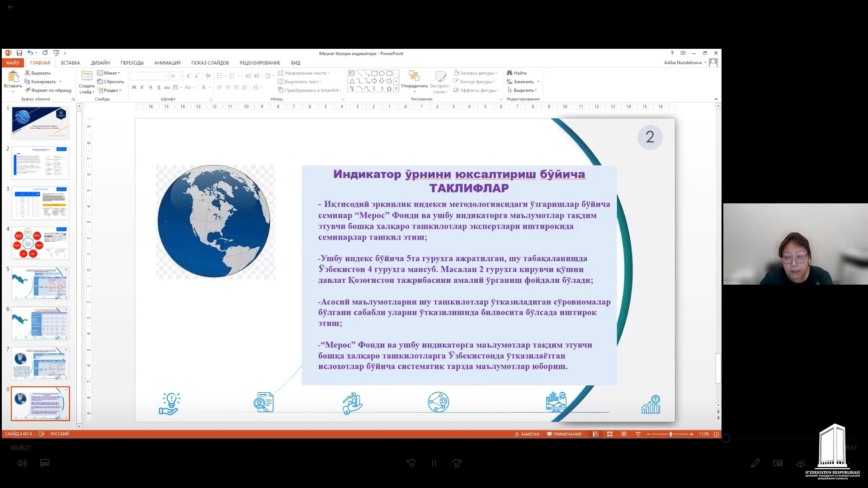Open Reading view from status bar
The image size is (868, 488).
(x=624, y=434)
